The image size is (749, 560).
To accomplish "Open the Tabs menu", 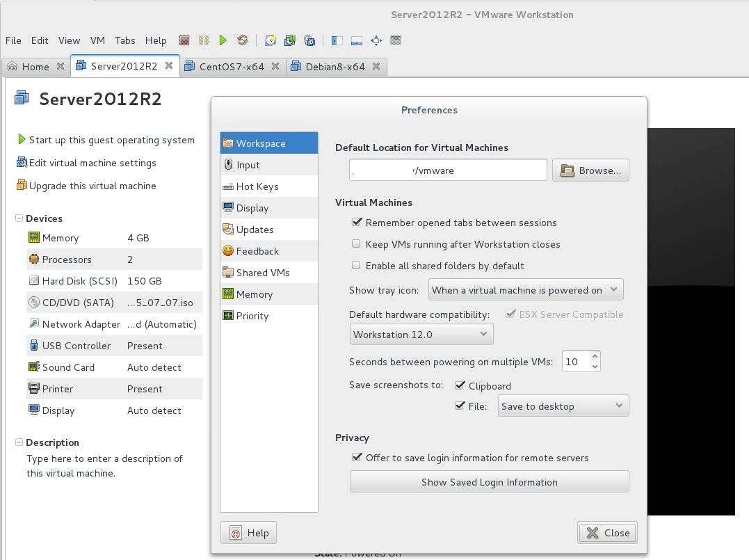I will tap(125, 40).
